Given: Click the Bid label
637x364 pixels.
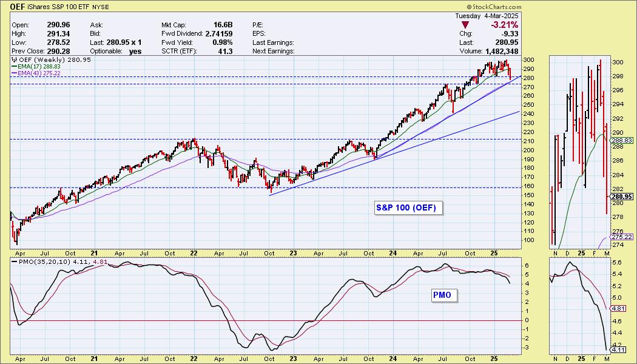Looking at the screenshot, I should coord(95,34).
